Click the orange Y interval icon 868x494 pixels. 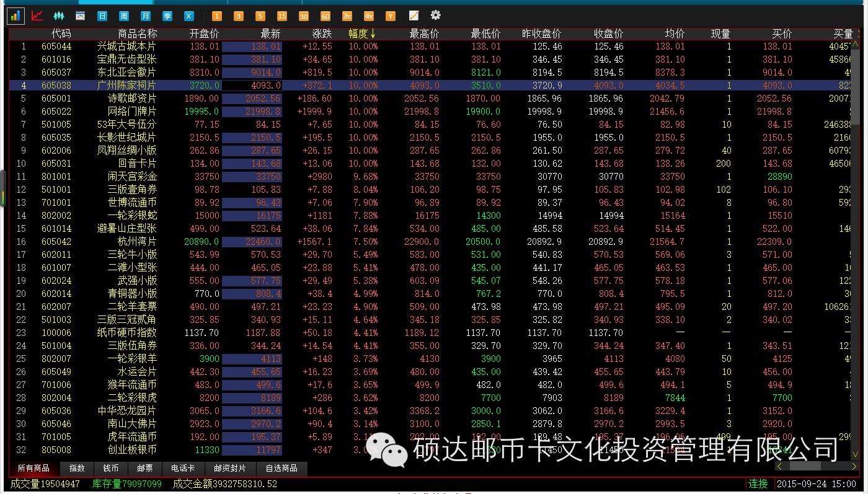[391, 16]
